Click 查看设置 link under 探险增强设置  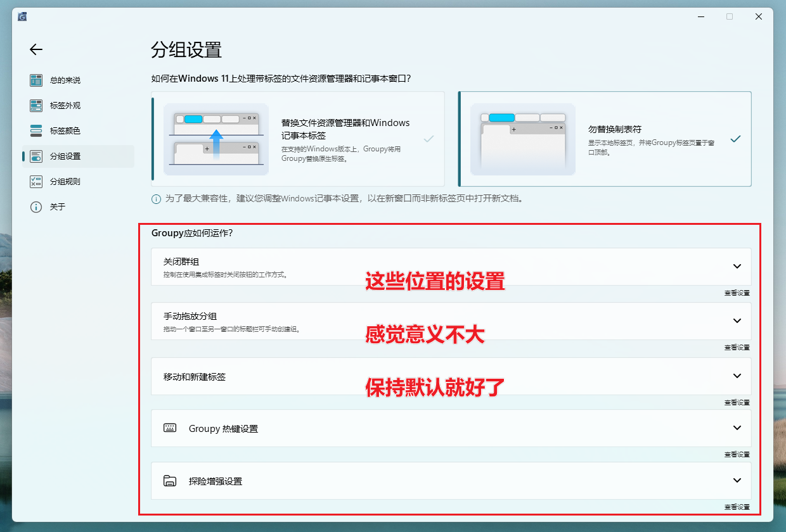(737, 507)
